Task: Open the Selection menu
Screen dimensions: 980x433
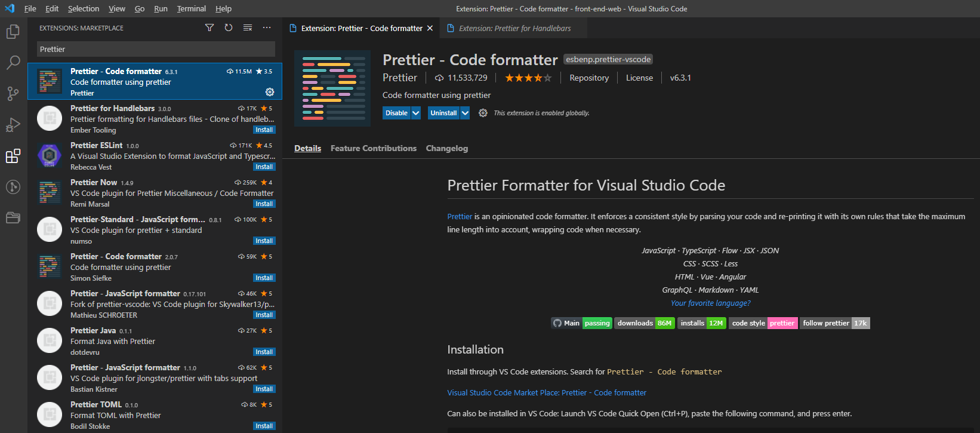Action: [x=84, y=8]
